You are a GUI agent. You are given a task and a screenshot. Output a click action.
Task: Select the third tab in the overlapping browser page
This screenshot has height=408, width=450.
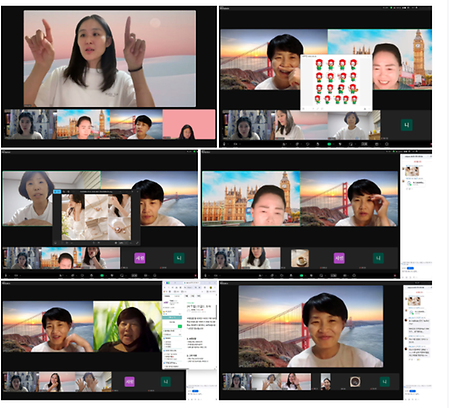point(199,296)
